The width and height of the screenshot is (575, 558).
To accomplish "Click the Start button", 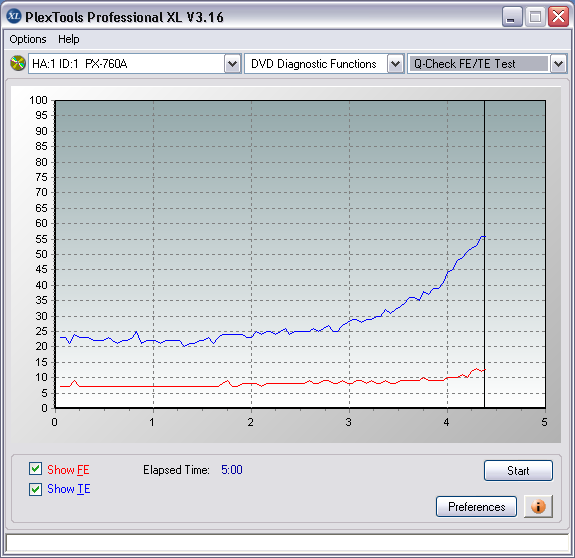I will tap(518, 470).
